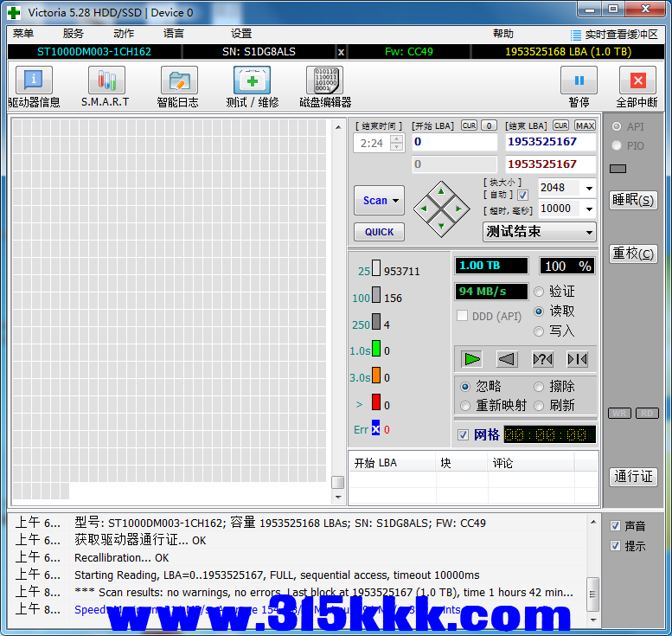
Task: Click the end LBA input field
Action: [x=550, y=142]
